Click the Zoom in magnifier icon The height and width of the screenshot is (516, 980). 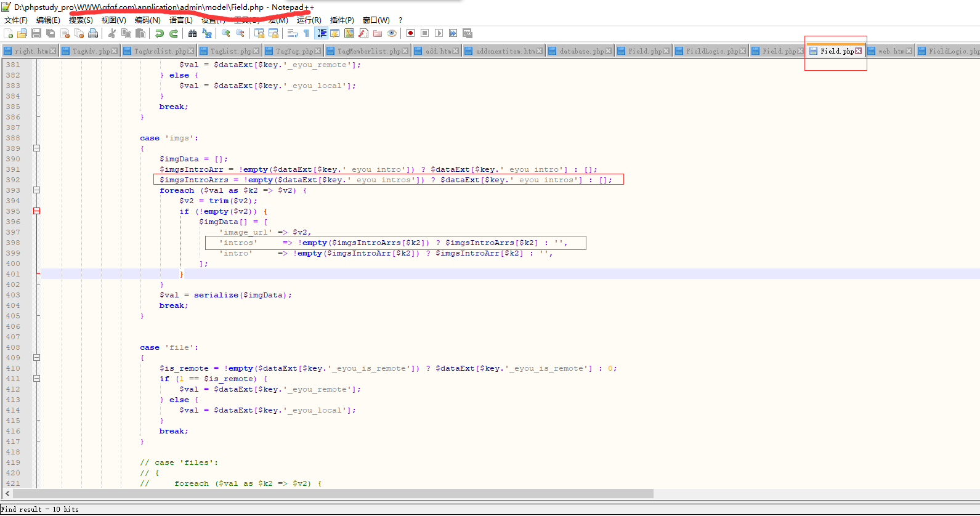pos(226,33)
